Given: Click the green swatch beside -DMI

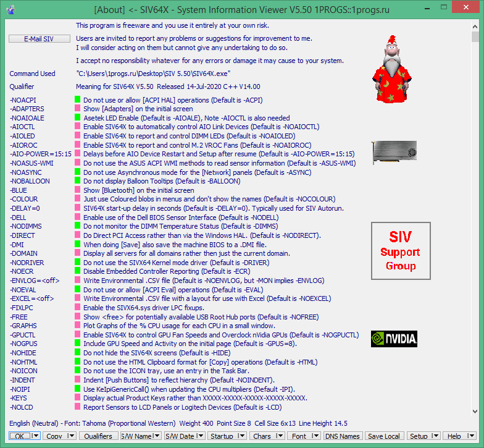Looking at the screenshot, I should click(x=78, y=244).
